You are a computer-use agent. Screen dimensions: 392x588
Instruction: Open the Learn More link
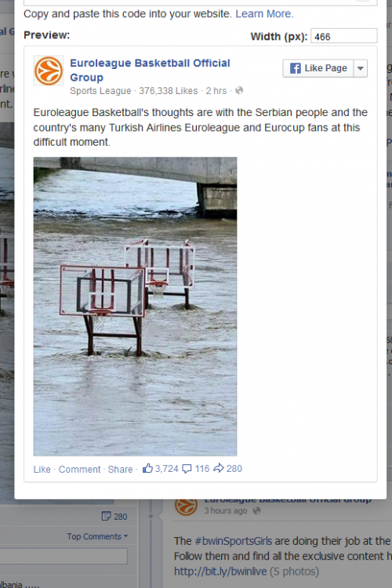tap(264, 14)
